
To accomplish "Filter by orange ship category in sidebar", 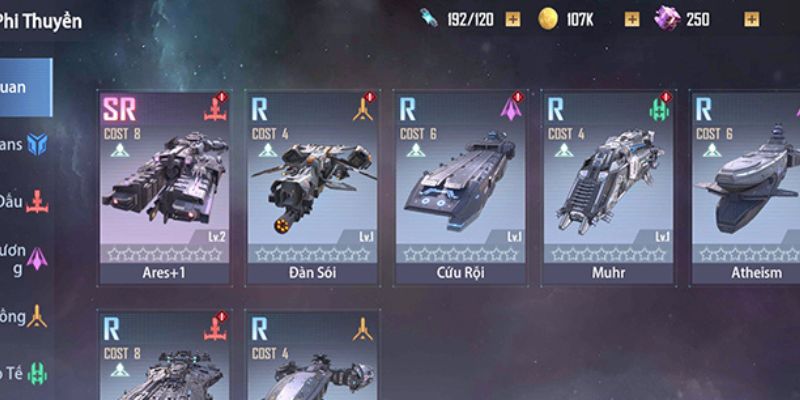I will tap(26, 316).
